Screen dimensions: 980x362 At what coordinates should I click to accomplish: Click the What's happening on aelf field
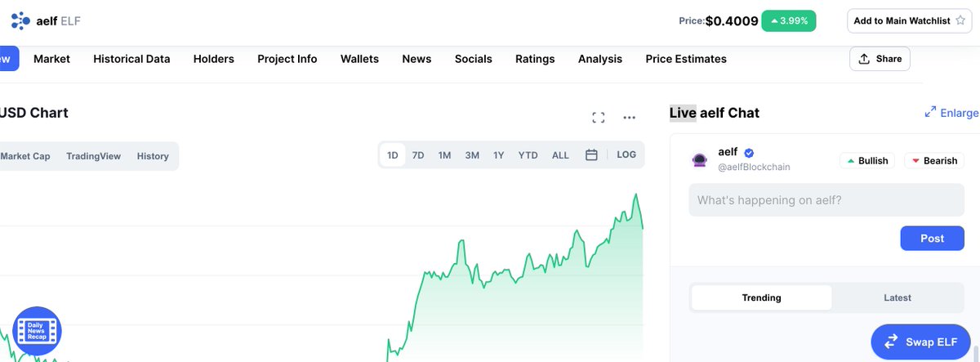point(826,200)
